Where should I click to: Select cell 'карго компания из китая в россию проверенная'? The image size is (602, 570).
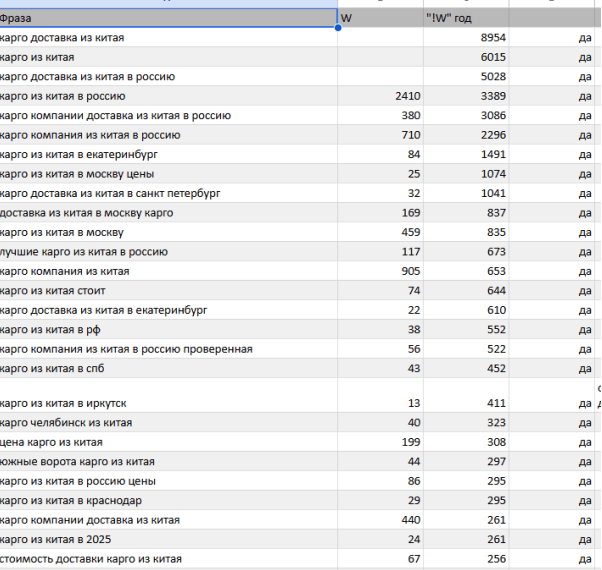click(169, 349)
